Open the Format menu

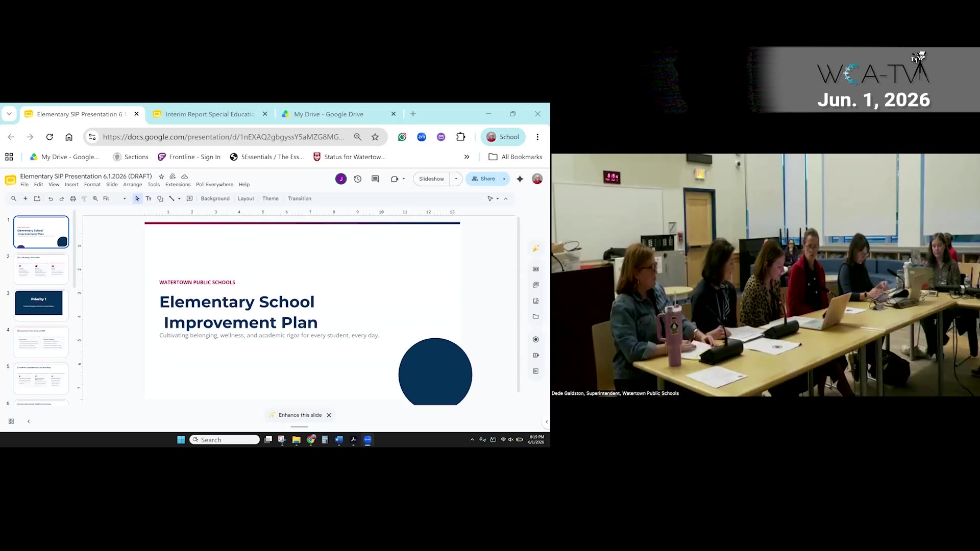[92, 185]
